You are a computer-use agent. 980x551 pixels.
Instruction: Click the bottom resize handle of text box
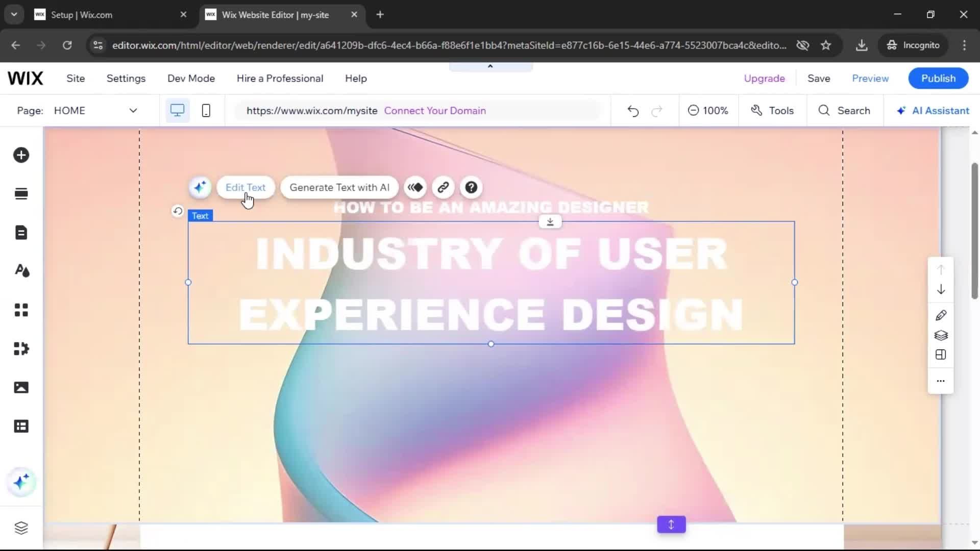click(x=491, y=344)
